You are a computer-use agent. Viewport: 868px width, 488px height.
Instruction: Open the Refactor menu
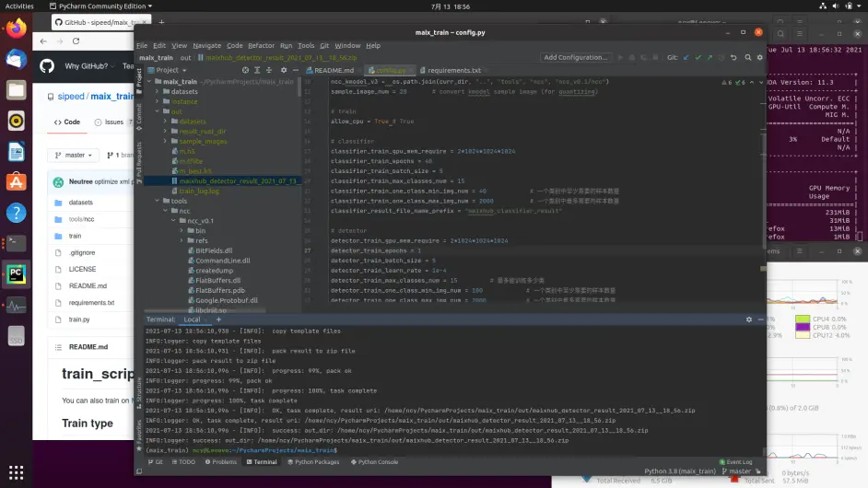point(261,45)
